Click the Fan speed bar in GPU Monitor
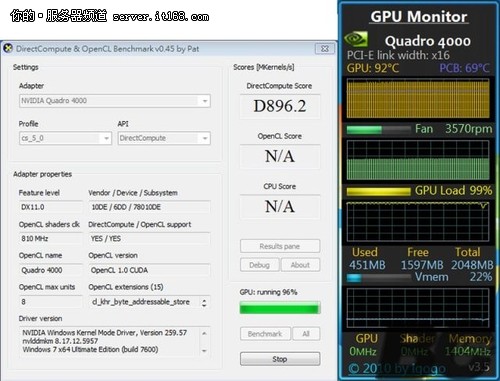500x381 pixels. pos(379,130)
